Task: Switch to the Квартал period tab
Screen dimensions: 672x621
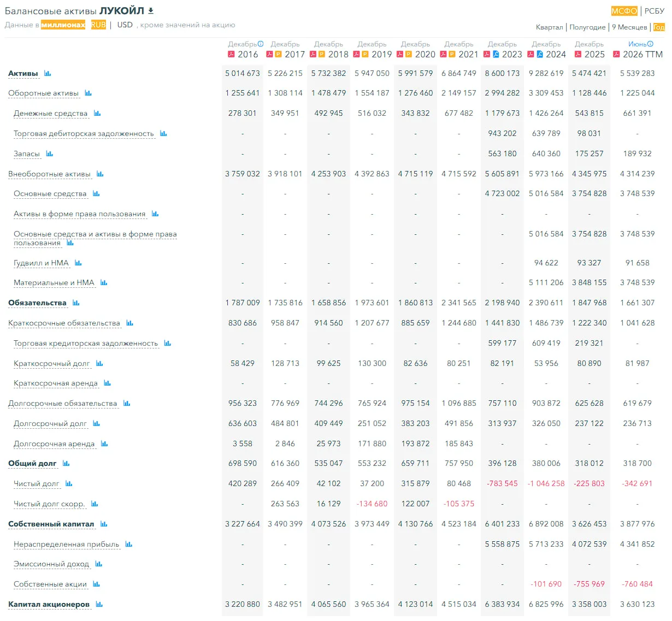Action: pyautogui.click(x=550, y=27)
